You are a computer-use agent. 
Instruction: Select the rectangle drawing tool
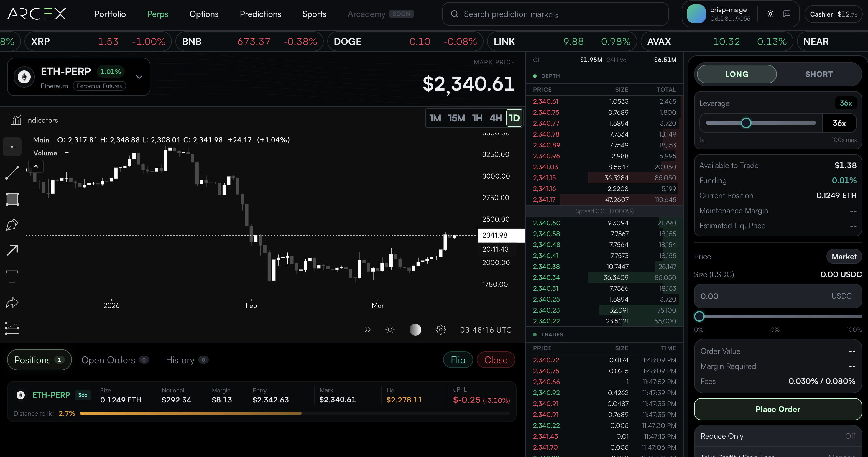[x=12, y=199]
